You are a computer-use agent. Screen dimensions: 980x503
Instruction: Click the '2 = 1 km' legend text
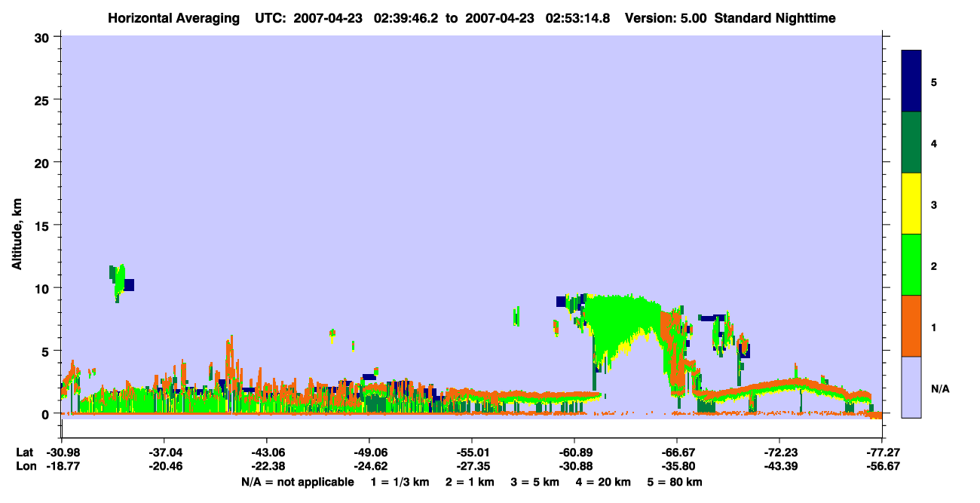[x=470, y=482]
